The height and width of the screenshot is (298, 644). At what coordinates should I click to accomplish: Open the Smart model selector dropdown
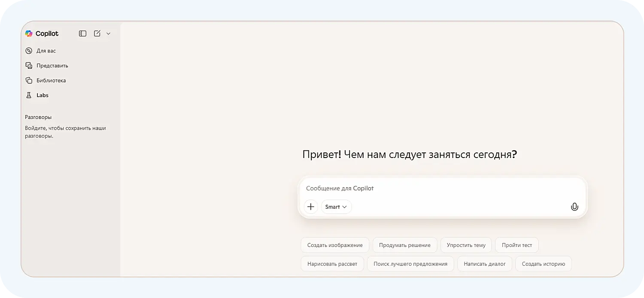pos(336,207)
